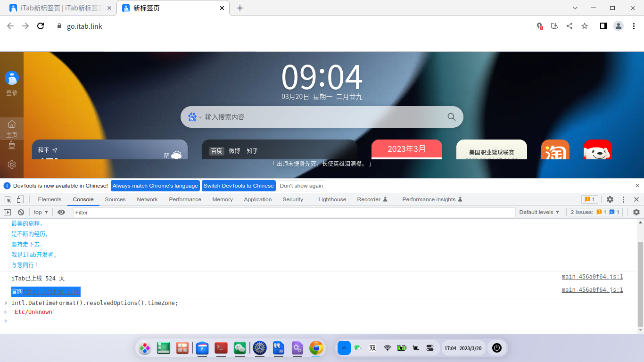Open Chrome's three-dot menu
Screen dimensions: 644x362
coord(634,26)
